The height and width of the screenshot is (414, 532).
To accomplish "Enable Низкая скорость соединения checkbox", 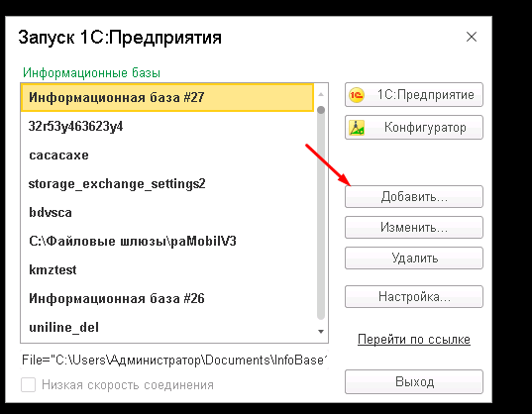I will pos(28,385).
